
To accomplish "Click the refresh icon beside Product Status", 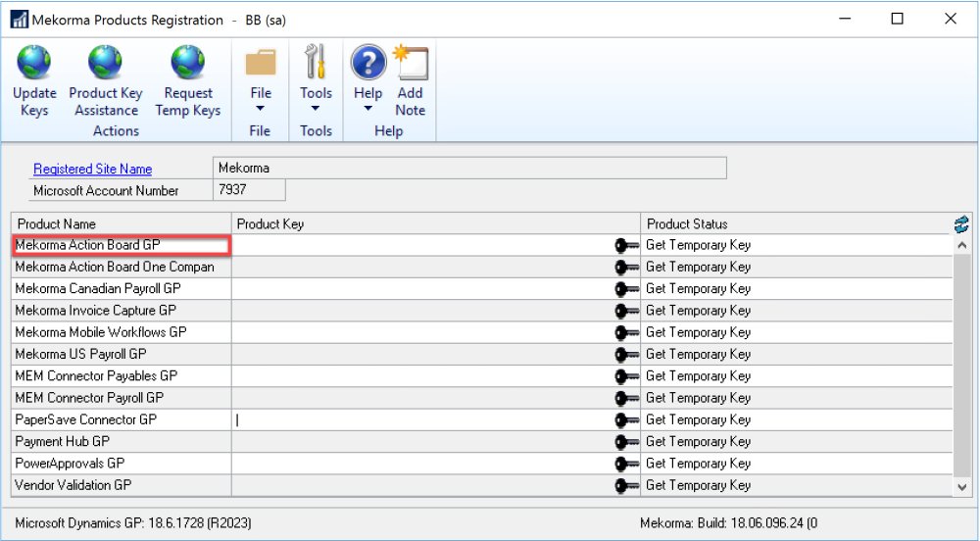I will 961,223.
